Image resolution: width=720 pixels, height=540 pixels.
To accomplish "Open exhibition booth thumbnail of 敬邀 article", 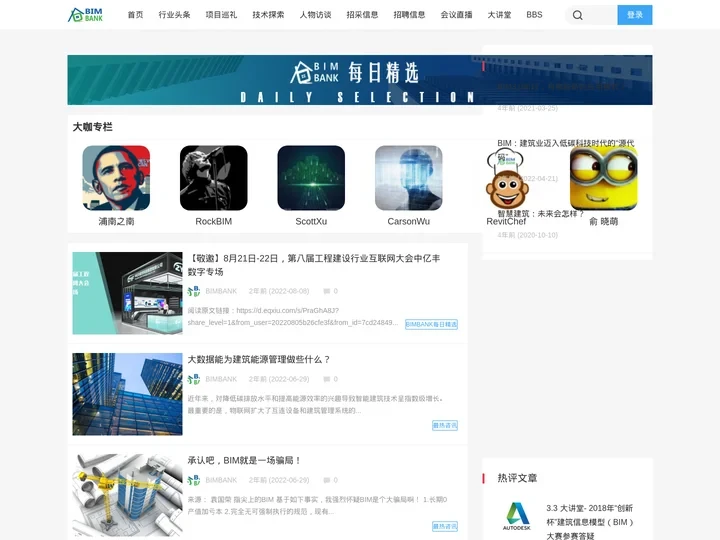I will pyautogui.click(x=127, y=293).
